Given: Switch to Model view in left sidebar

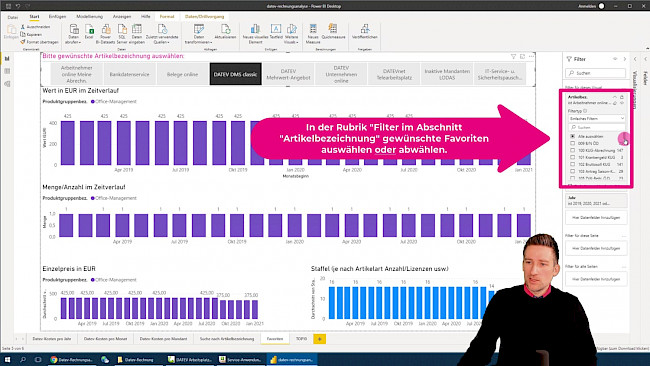Looking at the screenshot, I should coord(7,84).
